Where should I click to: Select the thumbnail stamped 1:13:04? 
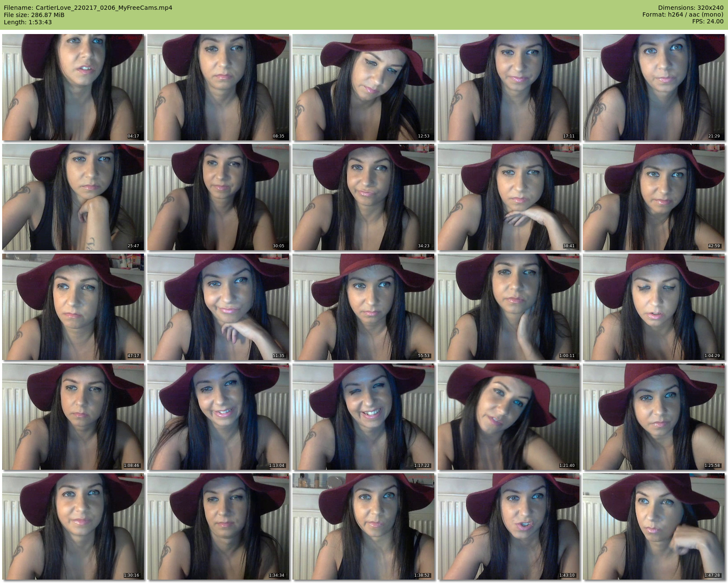click(x=218, y=417)
